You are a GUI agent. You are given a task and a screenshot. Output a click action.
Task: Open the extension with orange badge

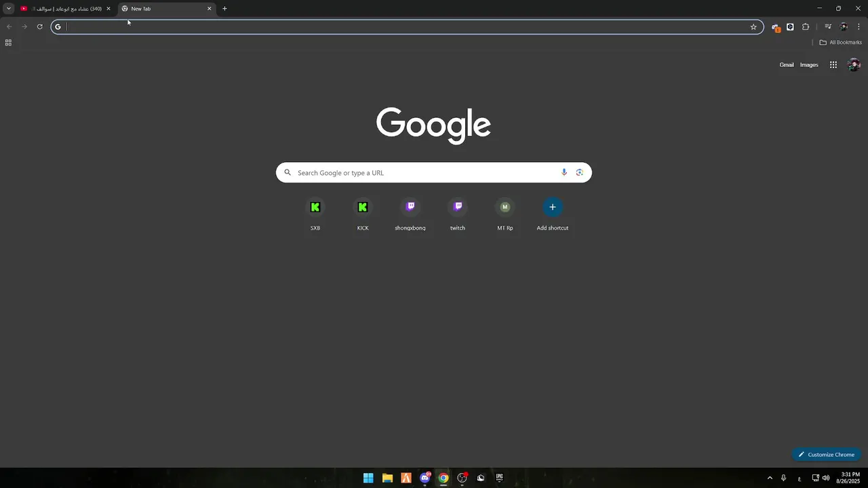pos(776,27)
